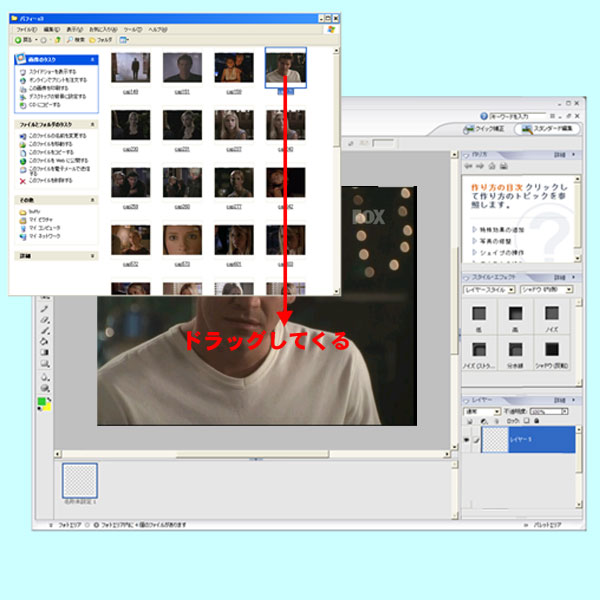The height and width of the screenshot is (600, 600).
Task: Open the お気に入り menu in Explorer
Action: (x=103, y=29)
